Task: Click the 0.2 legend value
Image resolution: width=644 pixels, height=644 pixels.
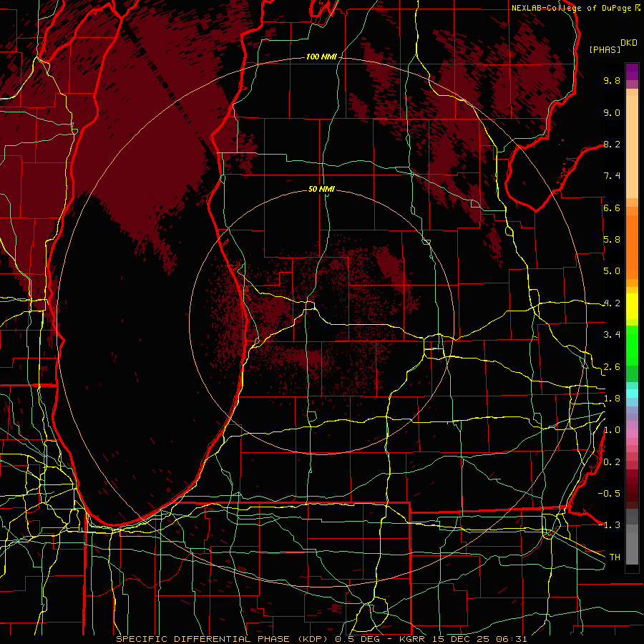Action: tap(612, 462)
